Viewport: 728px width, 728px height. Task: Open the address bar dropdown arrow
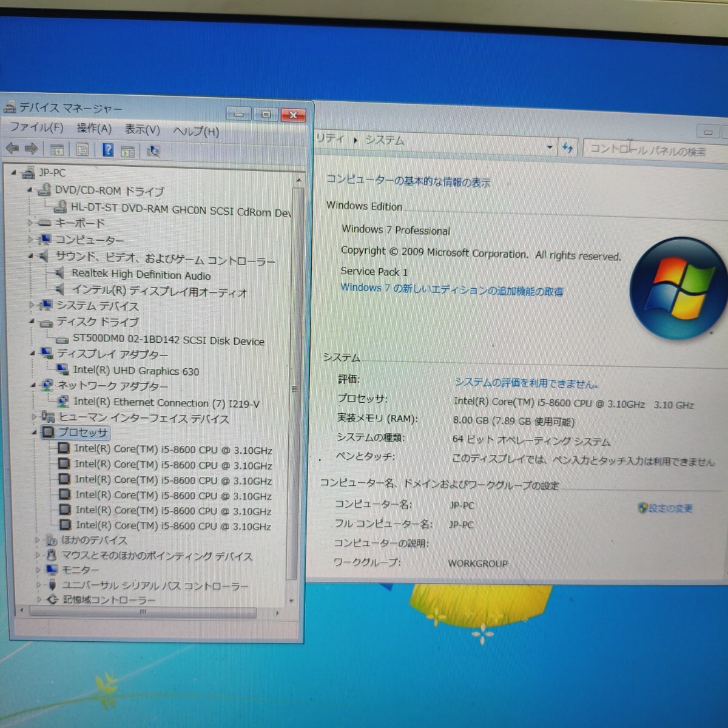(x=550, y=147)
